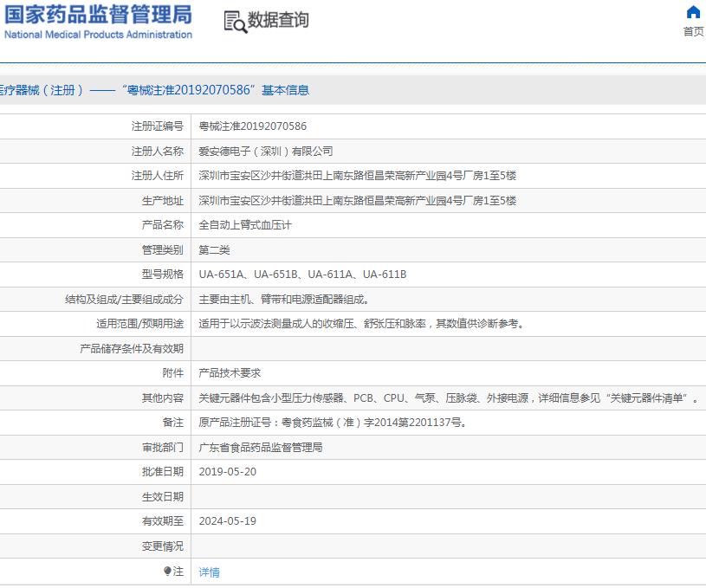The width and height of the screenshot is (706, 588).
Task: Click the 第二类 management category value
Action: (214, 250)
